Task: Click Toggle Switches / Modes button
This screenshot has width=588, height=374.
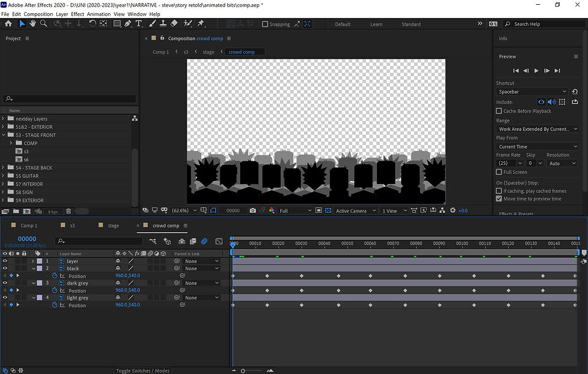Action: coord(143,371)
